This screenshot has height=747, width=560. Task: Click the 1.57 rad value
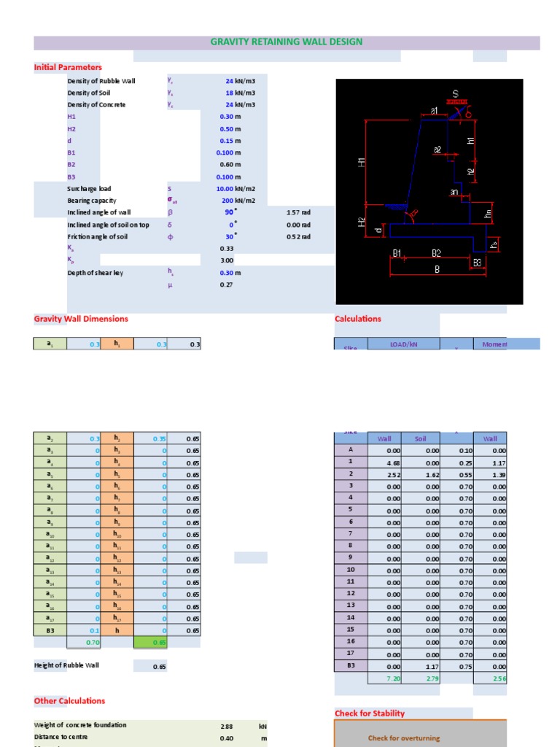(298, 212)
